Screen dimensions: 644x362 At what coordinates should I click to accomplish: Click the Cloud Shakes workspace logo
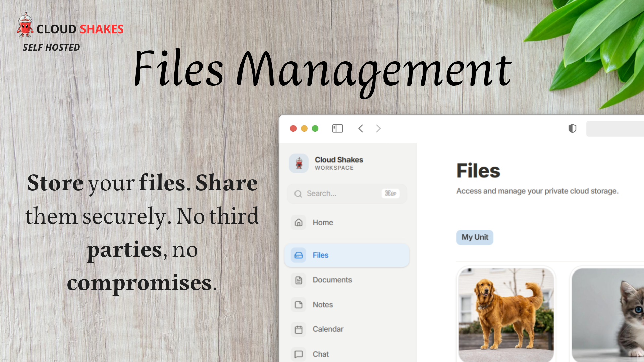(299, 163)
